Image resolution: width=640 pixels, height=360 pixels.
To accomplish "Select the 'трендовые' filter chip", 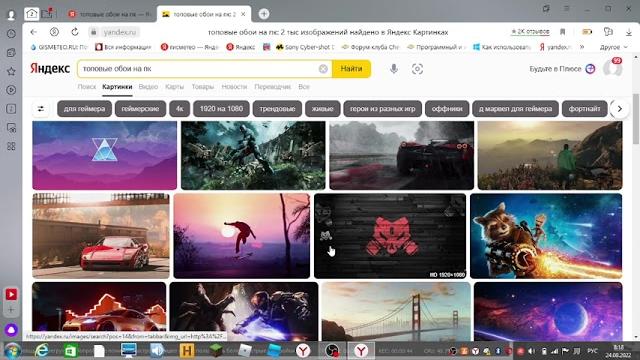I will pyautogui.click(x=278, y=109).
